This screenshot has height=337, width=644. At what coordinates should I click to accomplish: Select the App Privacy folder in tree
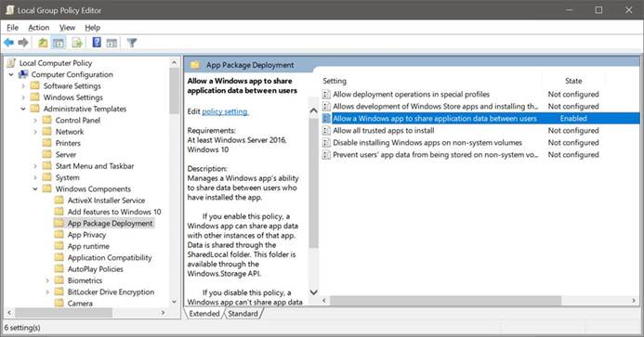coord(86,235)
